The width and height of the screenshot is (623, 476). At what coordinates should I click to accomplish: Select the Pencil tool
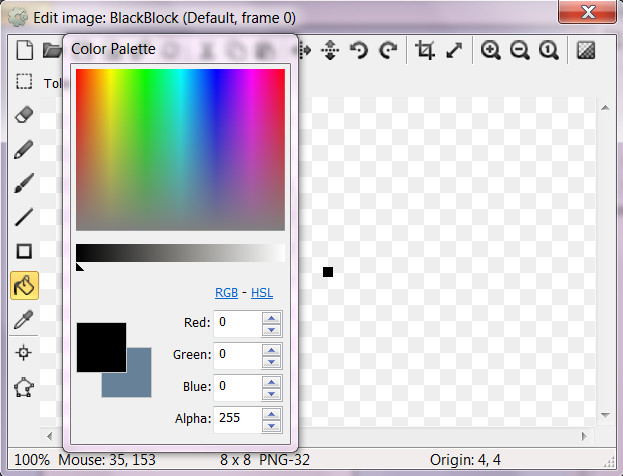pos(25,150)
